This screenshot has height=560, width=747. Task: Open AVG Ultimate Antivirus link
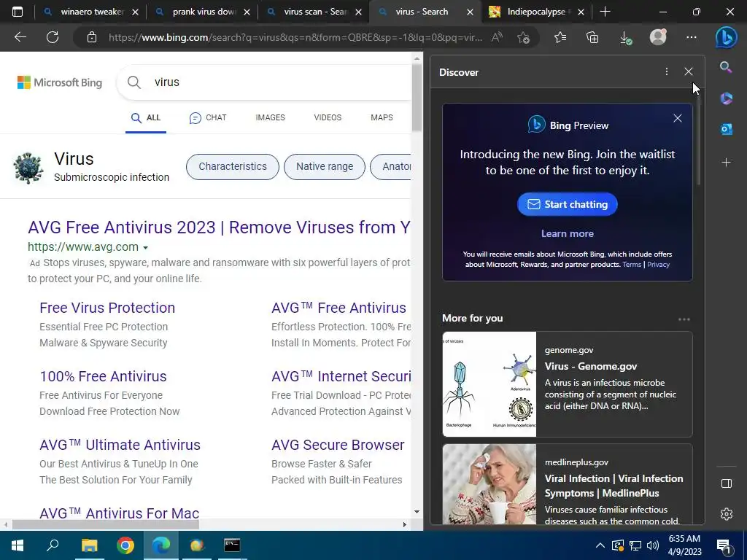[x=120, y=445]
